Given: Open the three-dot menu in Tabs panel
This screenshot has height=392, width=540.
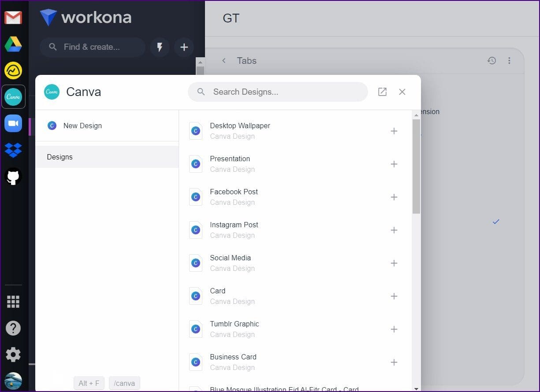Looking at the screenshot, I should (x=509, y=61).
